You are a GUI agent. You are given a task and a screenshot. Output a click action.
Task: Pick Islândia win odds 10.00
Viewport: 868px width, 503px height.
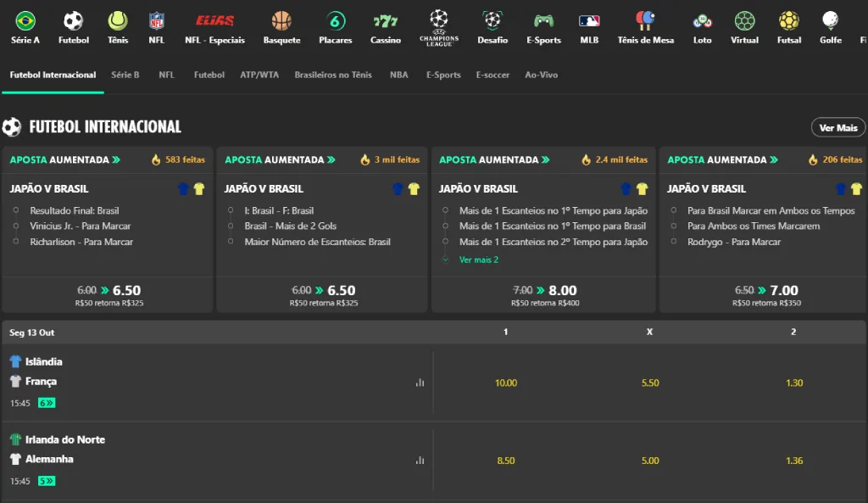point(505,383)
